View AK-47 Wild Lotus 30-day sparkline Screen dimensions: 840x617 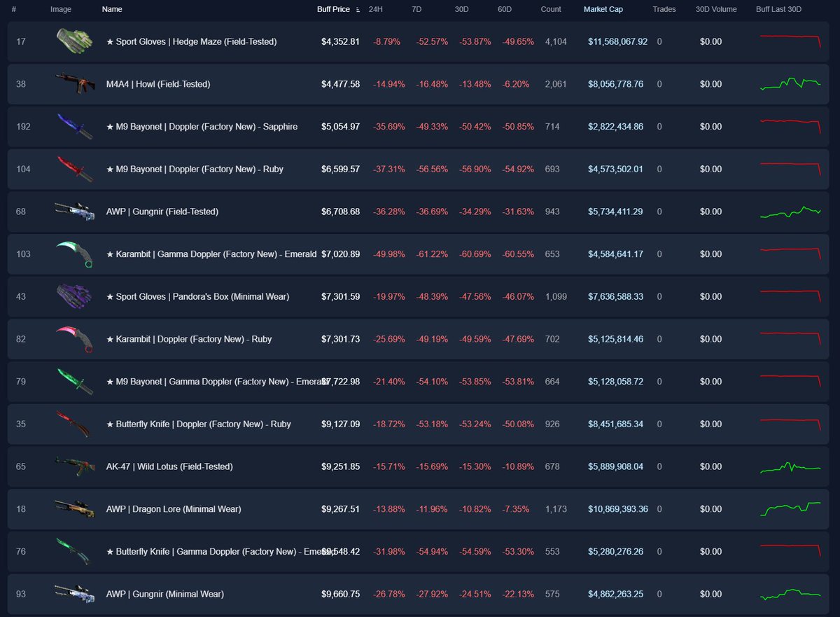[791, 466]
